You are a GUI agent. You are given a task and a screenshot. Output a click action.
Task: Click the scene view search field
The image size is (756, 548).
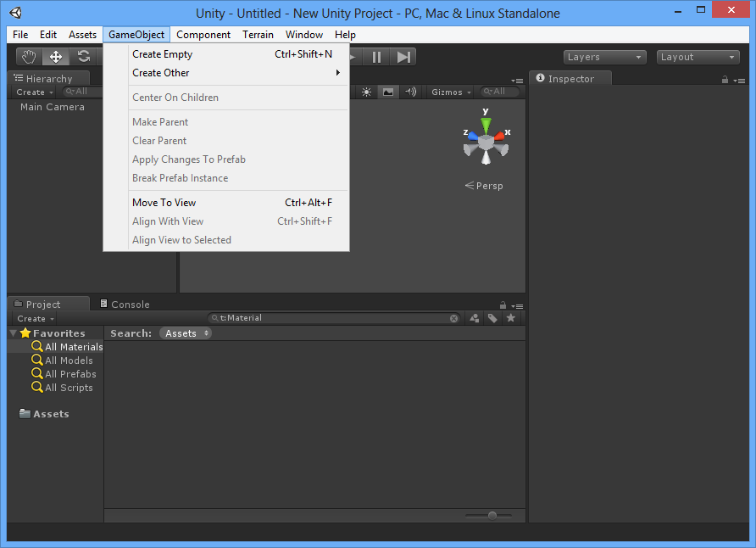point(500,91)
